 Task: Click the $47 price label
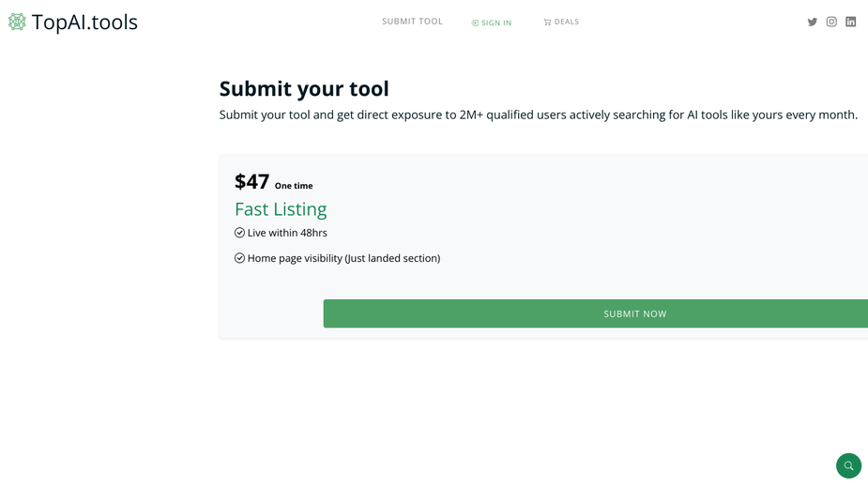[251, 182]
